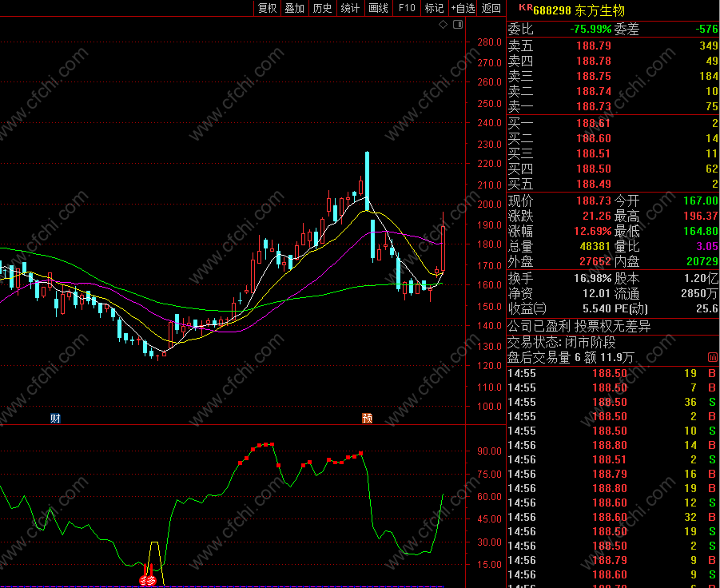
Task: Click the 90.00 level on indicator axis
Action: (x=489, y=451)
